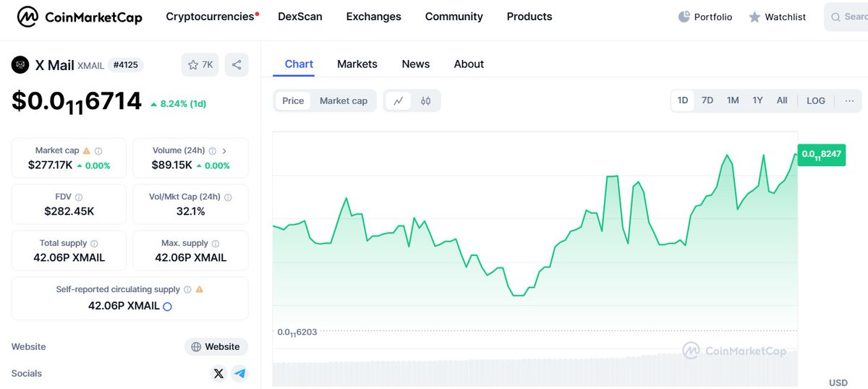The width and height of the screenshot is (868, 389).
Task: Click the 32.1% Vol/Mkt Cap value
Action: (x=191, y=211)
